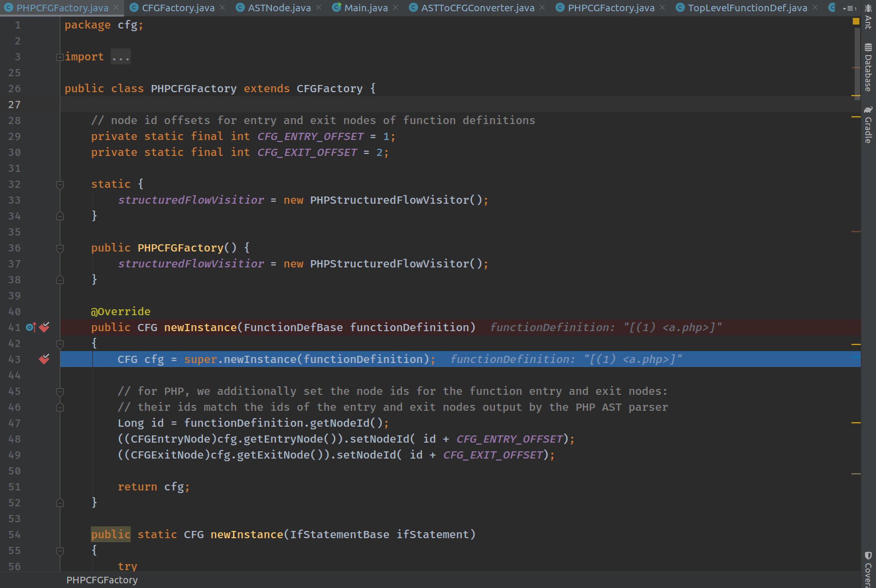Viewport: 876px width, 588px height.
Task: Toggle the breakpoint on line 43
Action: point(44,359)
